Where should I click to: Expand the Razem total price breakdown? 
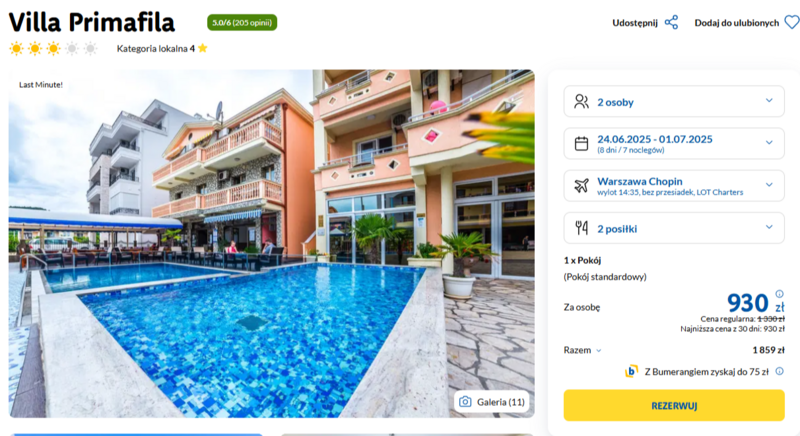click(x=583, y=350)
